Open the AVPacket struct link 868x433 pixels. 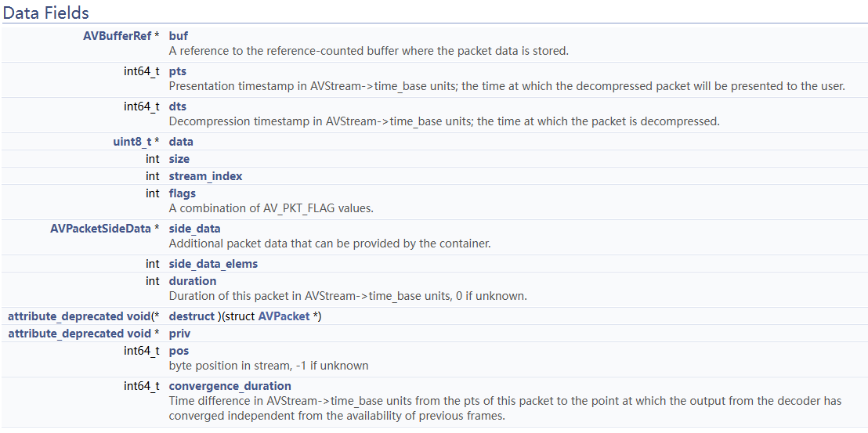(x=284, y=316)
